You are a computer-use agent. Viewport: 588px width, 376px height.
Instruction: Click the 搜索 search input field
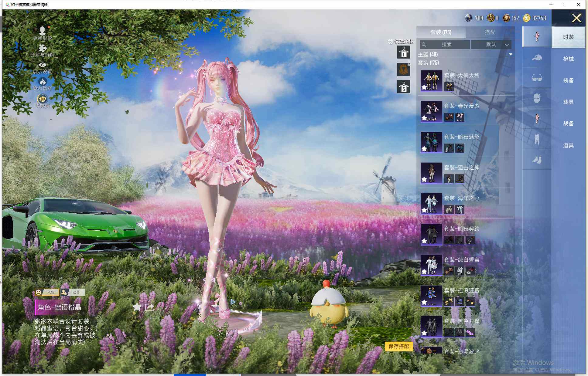pos(445,45)
